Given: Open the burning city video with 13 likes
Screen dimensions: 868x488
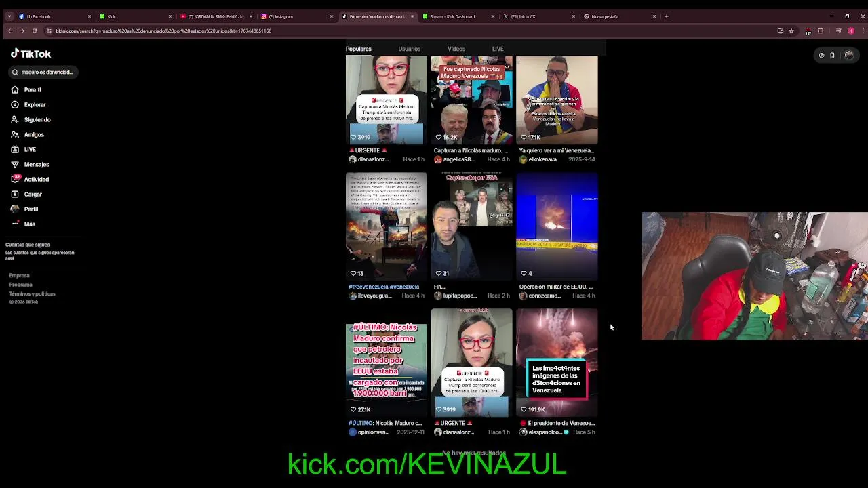Looking at the screenshot, I should pos(387,226).
